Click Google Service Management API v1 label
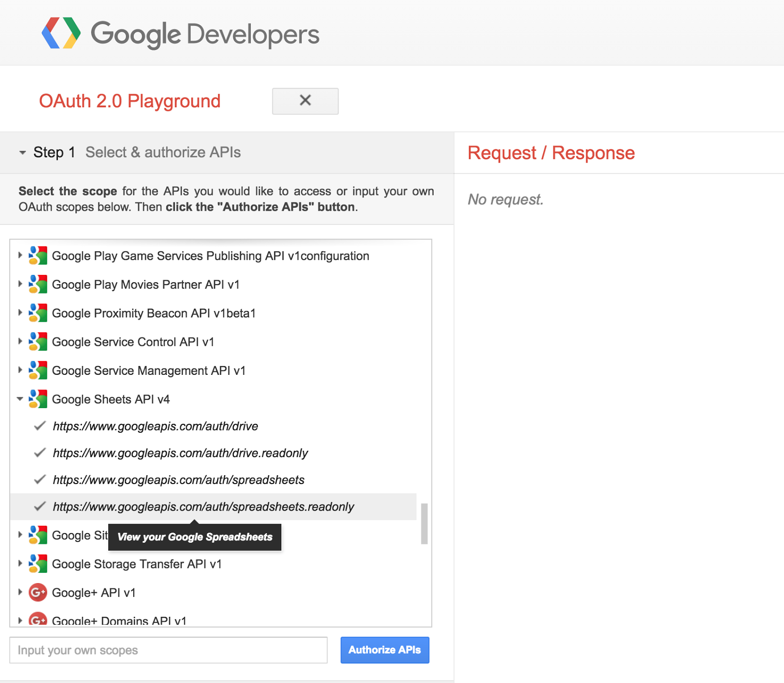This screenshot has width=784, height=683. [x=148, y=371]
